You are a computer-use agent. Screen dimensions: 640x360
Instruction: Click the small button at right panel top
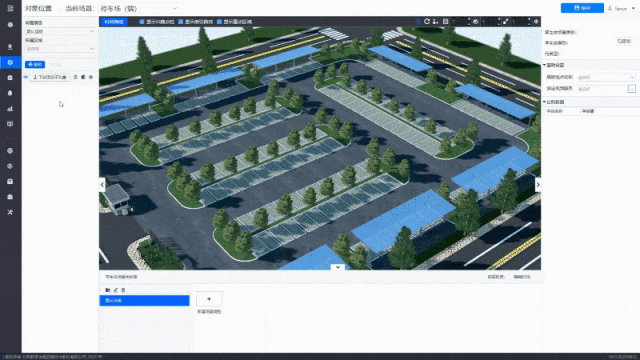coord(624,41)
